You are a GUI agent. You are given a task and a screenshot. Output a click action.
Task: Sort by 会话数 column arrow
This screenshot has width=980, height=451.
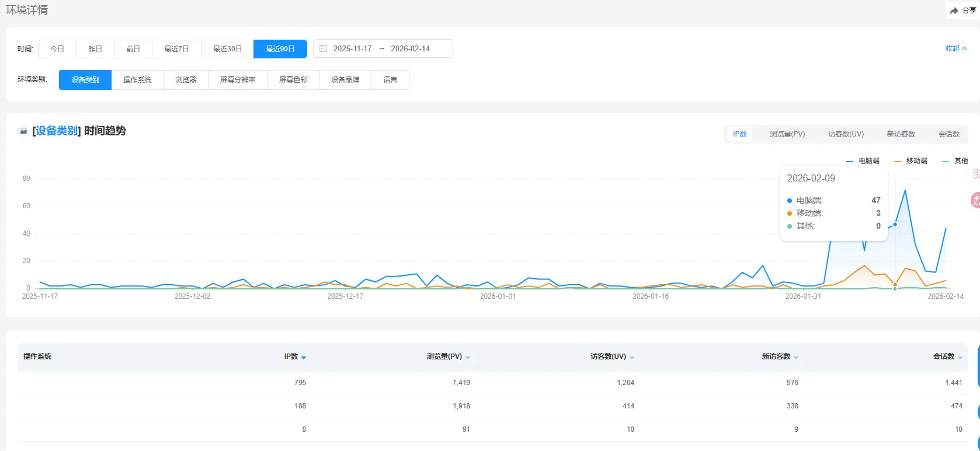(x=960, y=357)
